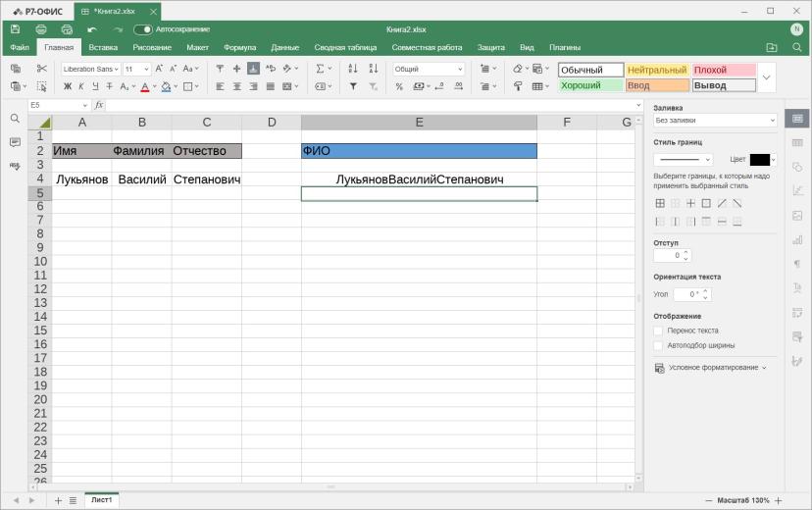
Task: Open the black border color swatch
Action: [x=760, y=160]
